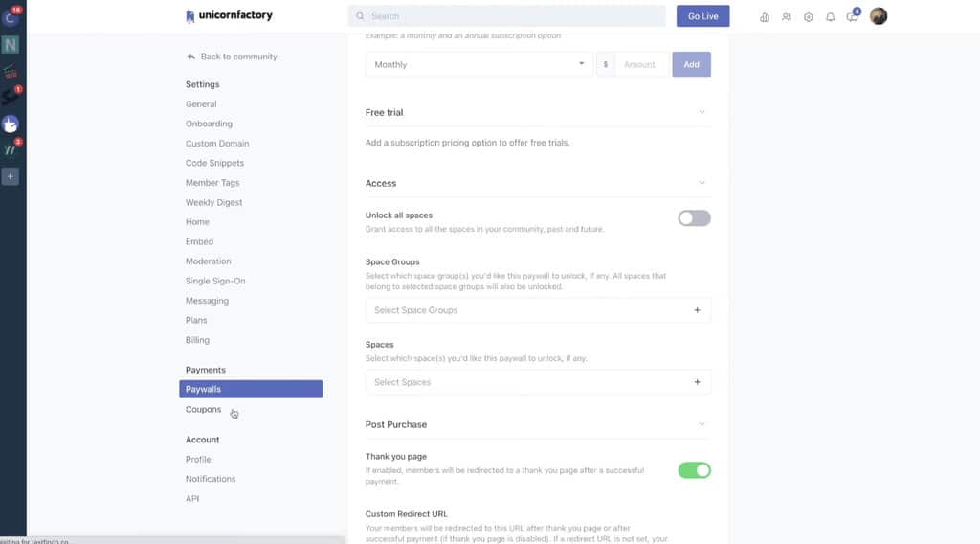Collapse the Access section chevron
This screenshot has height=544, width=980.
(702, 183)
